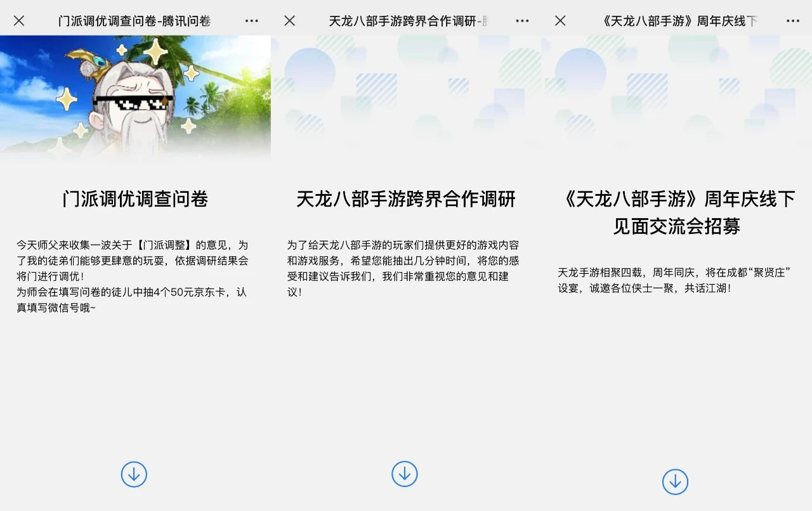Click the paragraph starting 为了给天龙八部手游的玩家们
This screenshot has height=511, width=812.
[403, 268]
